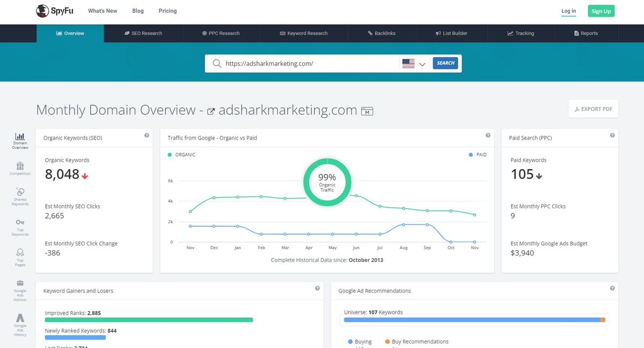Open Google Ads History in the sidebar
The image size is (644, 348).
tap(20, 325)
